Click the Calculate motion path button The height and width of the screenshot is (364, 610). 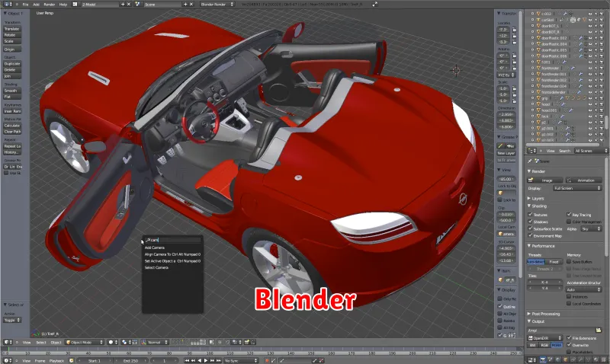pos(12,126)
